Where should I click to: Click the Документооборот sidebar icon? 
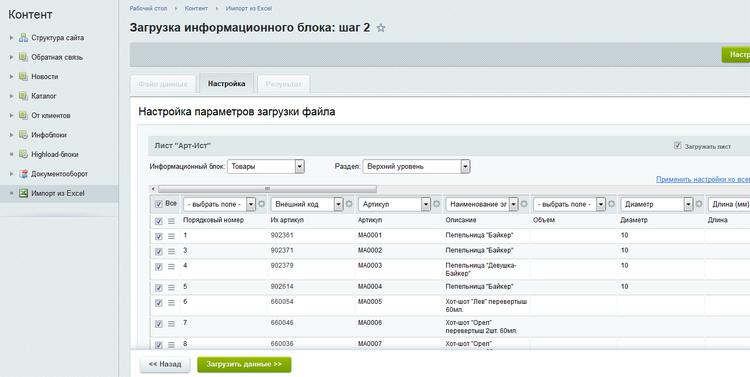coord(23,174)
